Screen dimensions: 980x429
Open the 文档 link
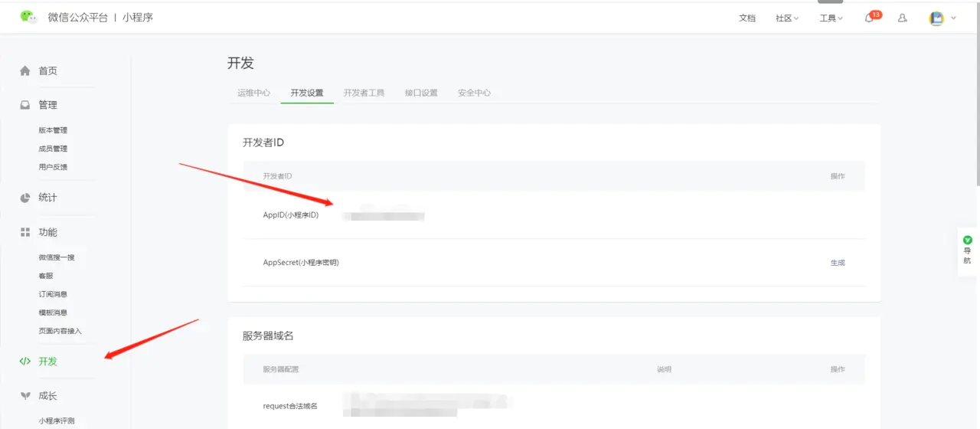pyautogui.click(x=747, y=18)
